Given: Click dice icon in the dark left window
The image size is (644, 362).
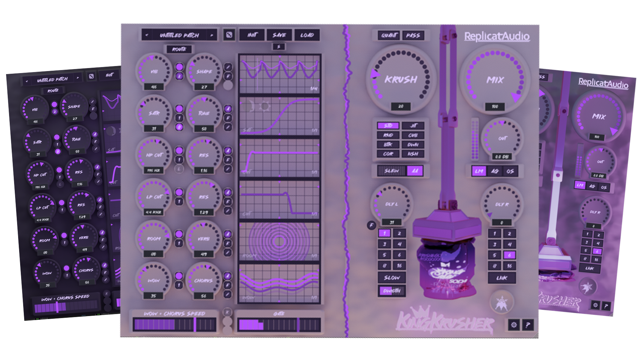Looking at the screenshot, I should point(91,76).
